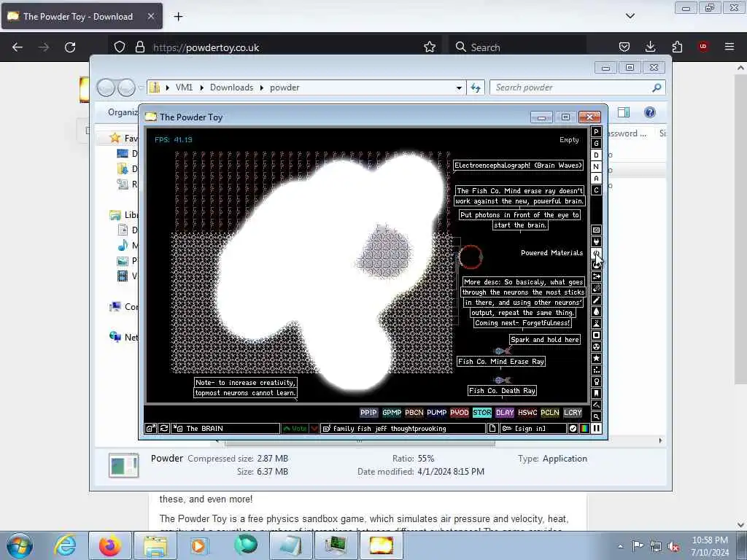
Task: Select the STOR element
Action: coord(481,413)
